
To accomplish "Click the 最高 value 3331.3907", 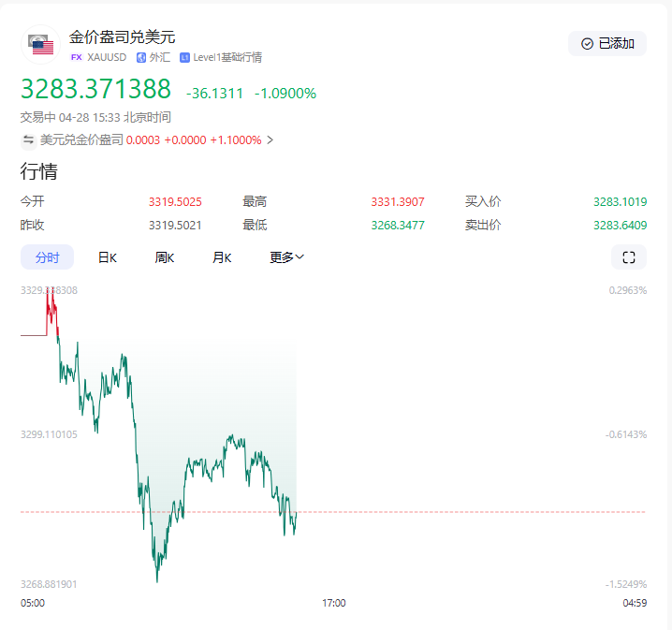I will [x=398, y=202].
